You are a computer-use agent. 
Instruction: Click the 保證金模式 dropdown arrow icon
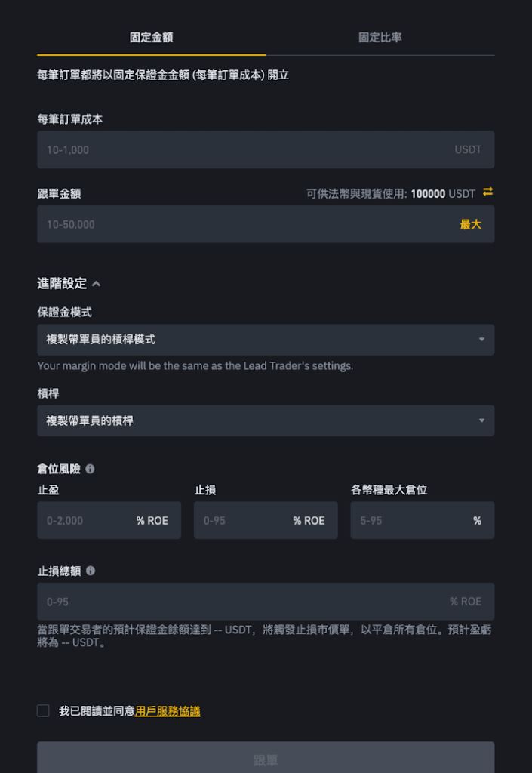(x=481, y=340)
